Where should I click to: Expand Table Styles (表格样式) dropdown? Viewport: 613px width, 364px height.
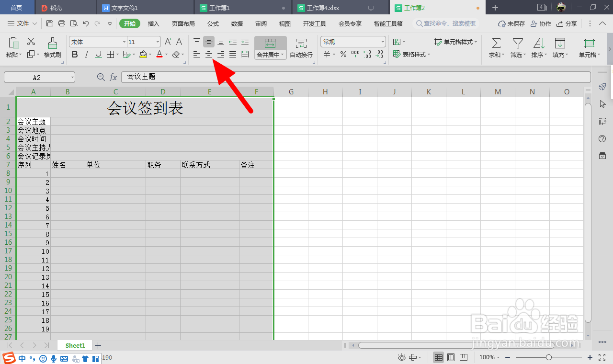[x=429, y=55]
